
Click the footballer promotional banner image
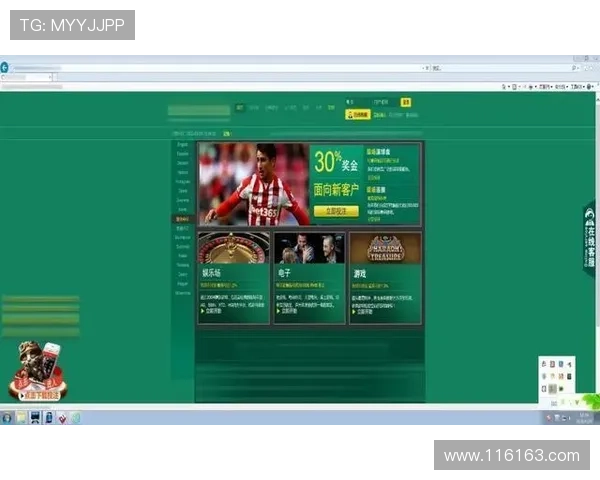(x=254, y=184)
